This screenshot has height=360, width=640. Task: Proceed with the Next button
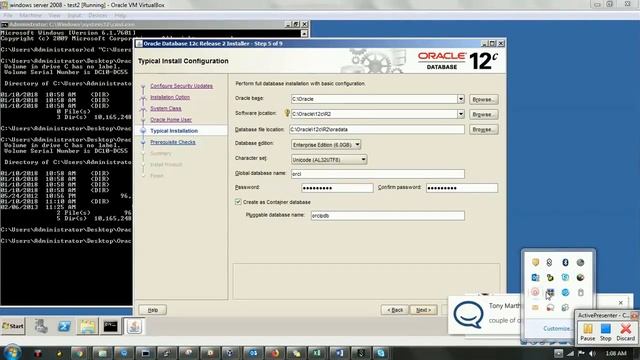point(423,310)
